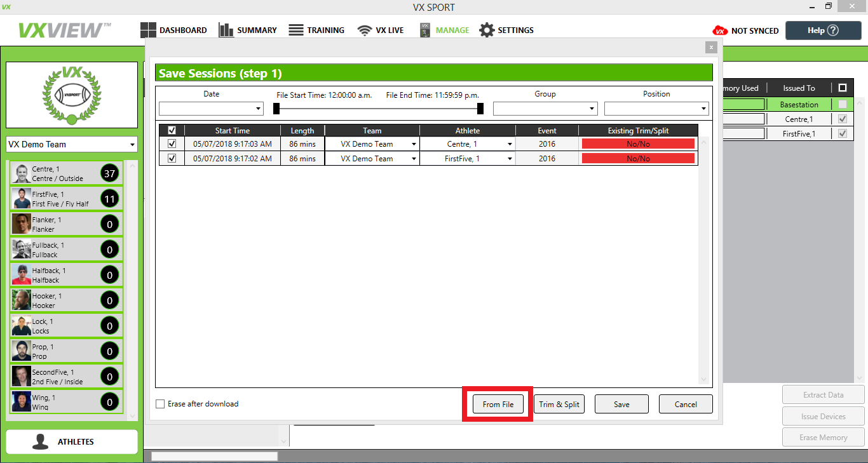868x463 pixels.
Task: Click the Athletes person icon
Action: click(41, 442)
